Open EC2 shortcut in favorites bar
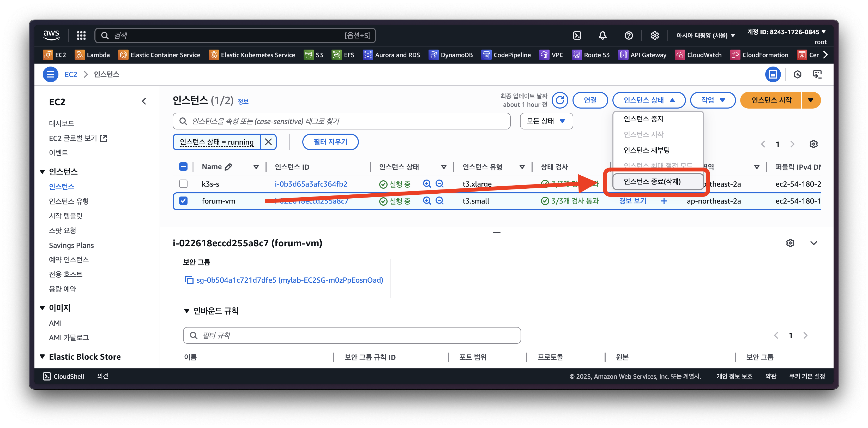This screenshot has width=868, height=428. click(x=55, y=55)
